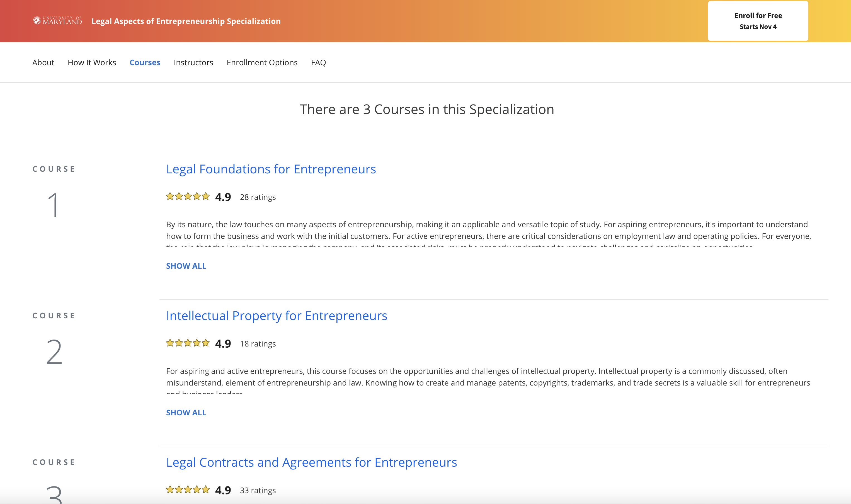Click star rating icons for Legal Foundations course

187,196
